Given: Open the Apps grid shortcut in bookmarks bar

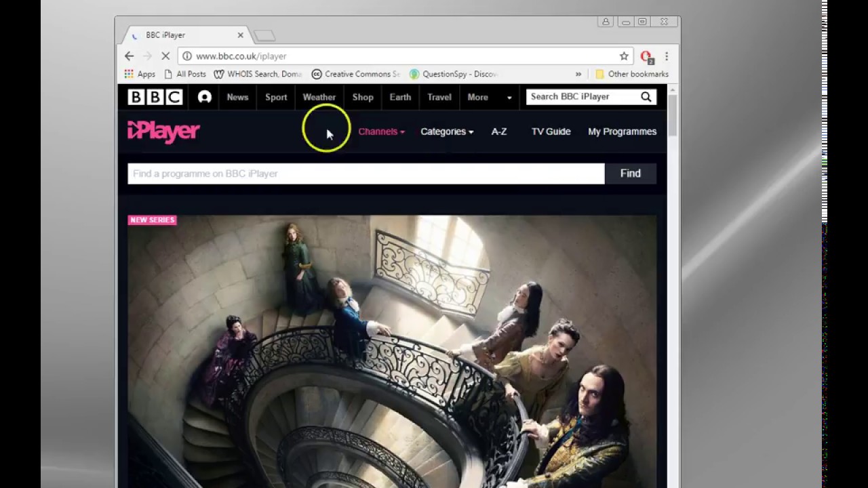Looking at the screenshot, I should 140,74.
